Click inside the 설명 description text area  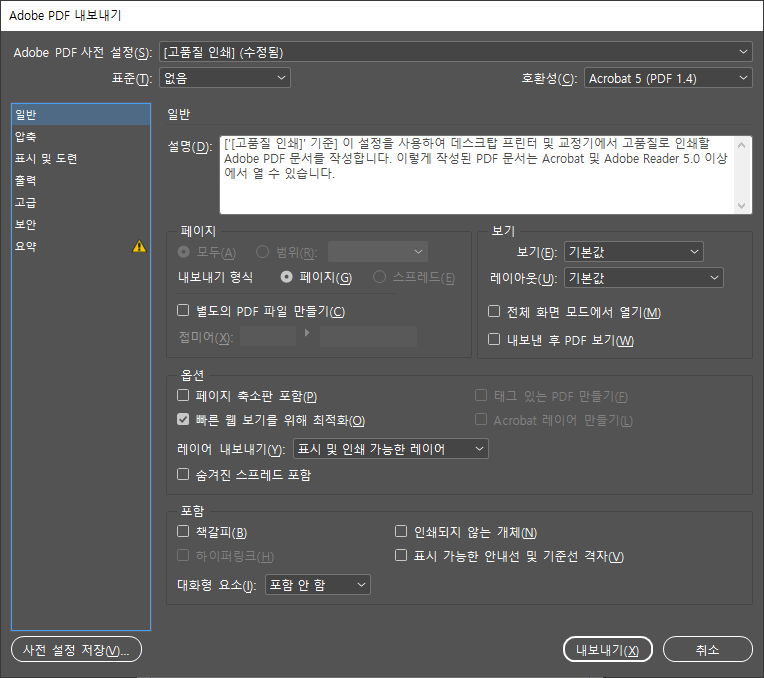tap(477, 175)
